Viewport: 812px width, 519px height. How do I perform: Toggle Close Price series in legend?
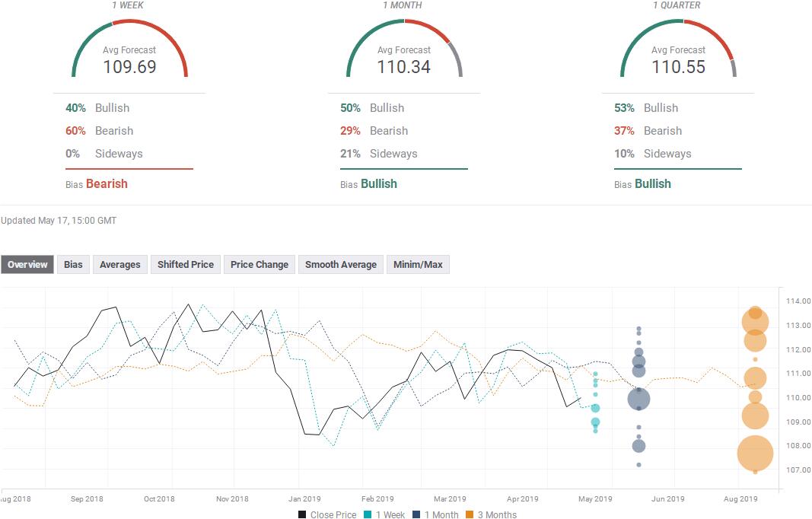click(327, 514)
